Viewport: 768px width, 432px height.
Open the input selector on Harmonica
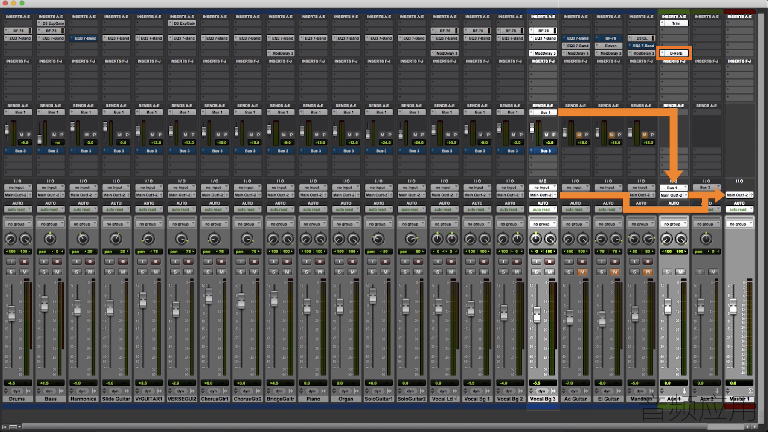pos(83,188)
